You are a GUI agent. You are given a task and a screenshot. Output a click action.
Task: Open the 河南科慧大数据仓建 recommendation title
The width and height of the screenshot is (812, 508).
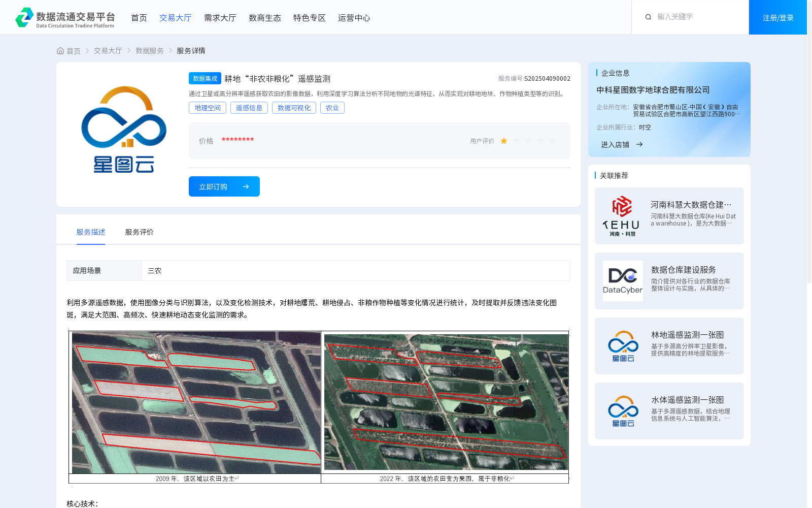tap(691, 205)
